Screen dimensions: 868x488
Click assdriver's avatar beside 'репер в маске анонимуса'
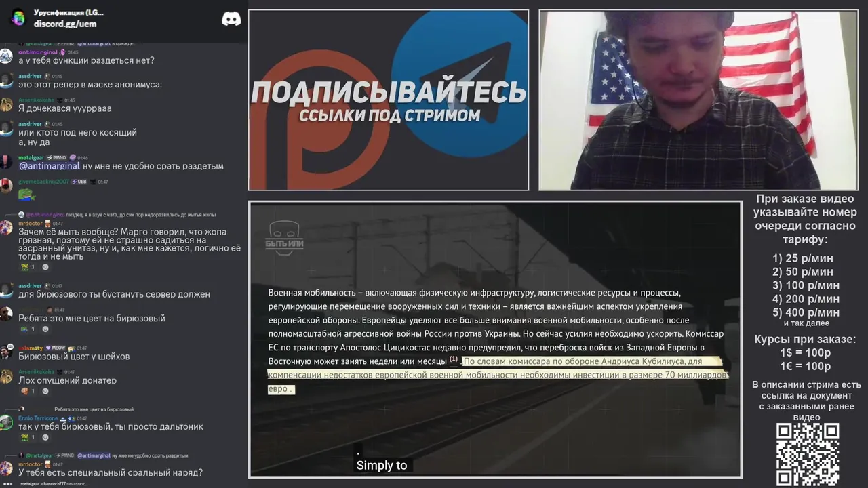[6, 81]
